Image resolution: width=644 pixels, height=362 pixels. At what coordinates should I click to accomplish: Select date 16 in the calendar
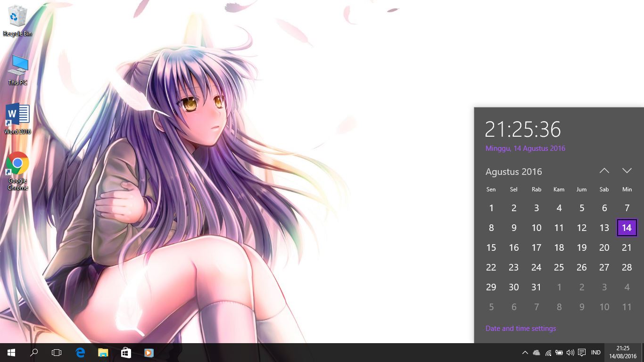click(x=514, y=247)
